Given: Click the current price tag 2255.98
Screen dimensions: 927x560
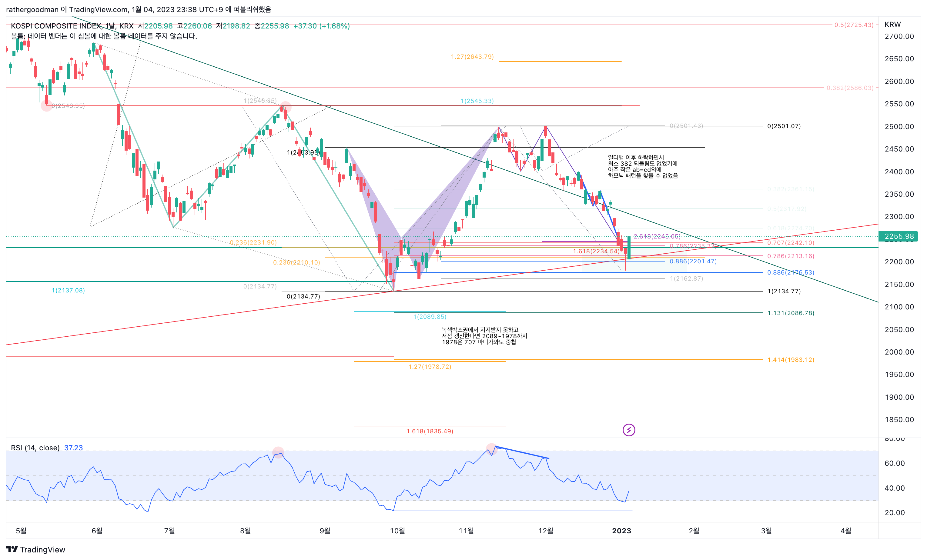Looking at the screenshot, I should click(899, 236).
